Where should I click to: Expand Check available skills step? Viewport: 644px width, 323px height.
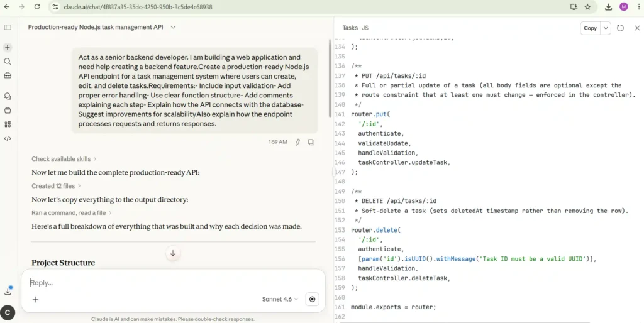click(64, 159)
